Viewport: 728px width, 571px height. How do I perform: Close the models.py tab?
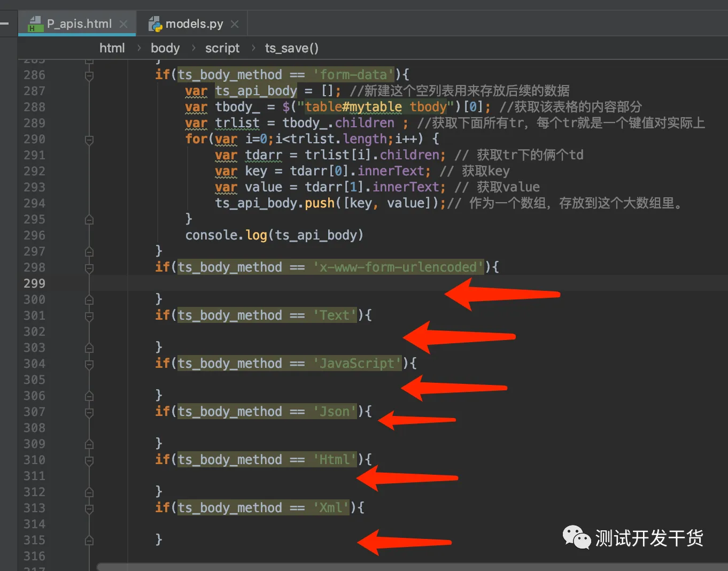point(235,24)
